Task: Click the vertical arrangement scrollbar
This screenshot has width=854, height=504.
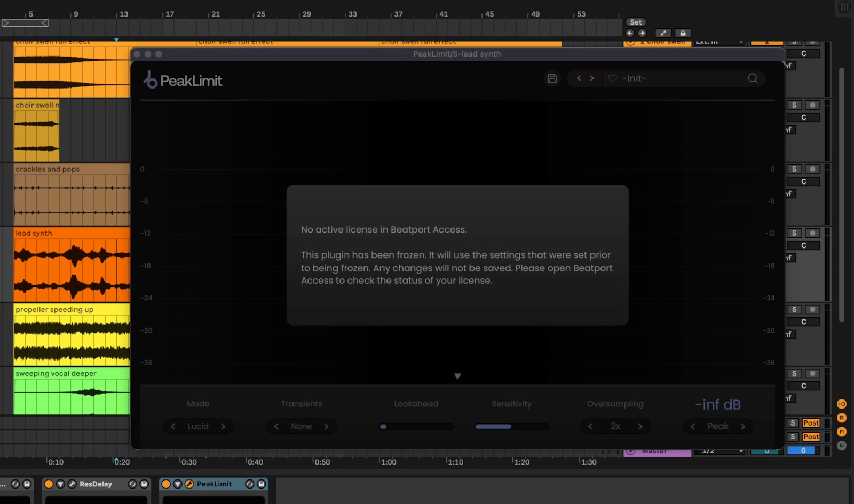Action: click(x=842, y=195)
